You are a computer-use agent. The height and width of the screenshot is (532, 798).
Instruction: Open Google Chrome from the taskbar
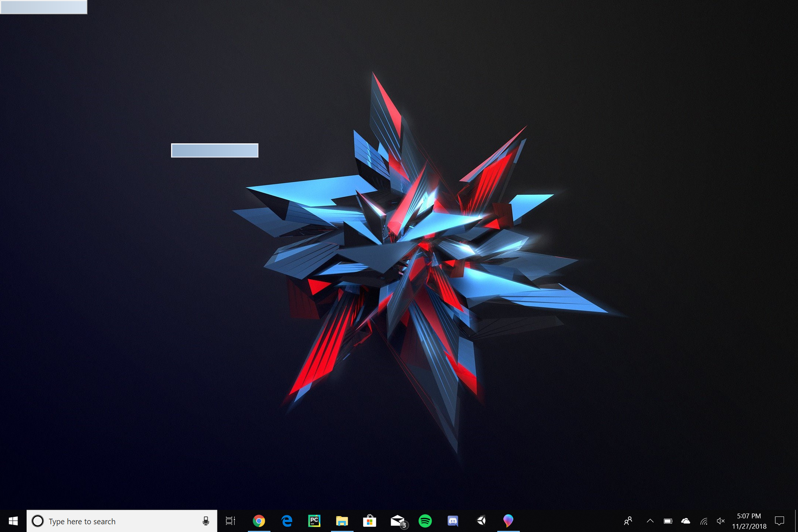point(259,521)
